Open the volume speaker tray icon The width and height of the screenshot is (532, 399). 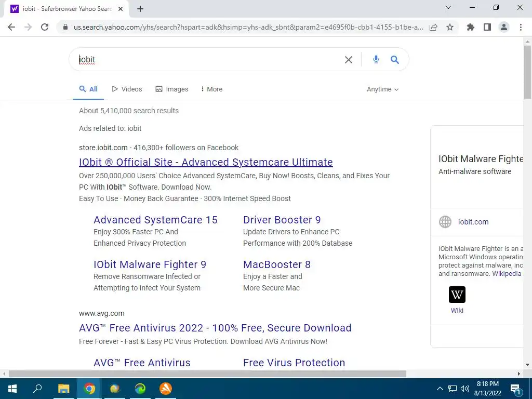coord(464,389)
